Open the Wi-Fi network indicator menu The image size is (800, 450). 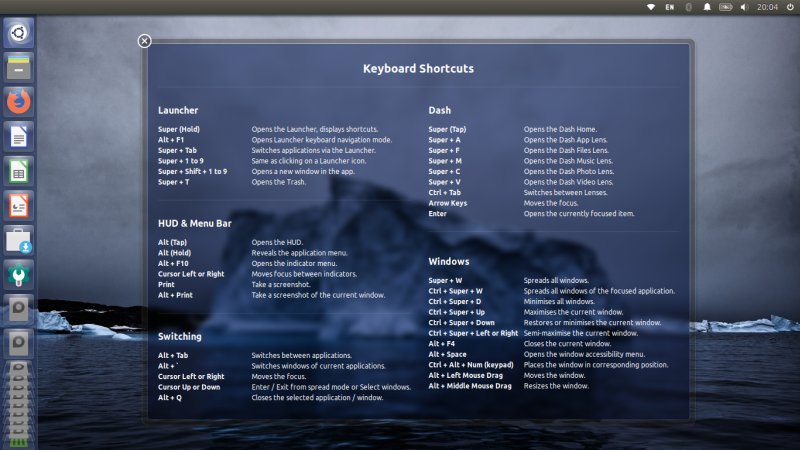pyautogui.click(x=651, y=7)
